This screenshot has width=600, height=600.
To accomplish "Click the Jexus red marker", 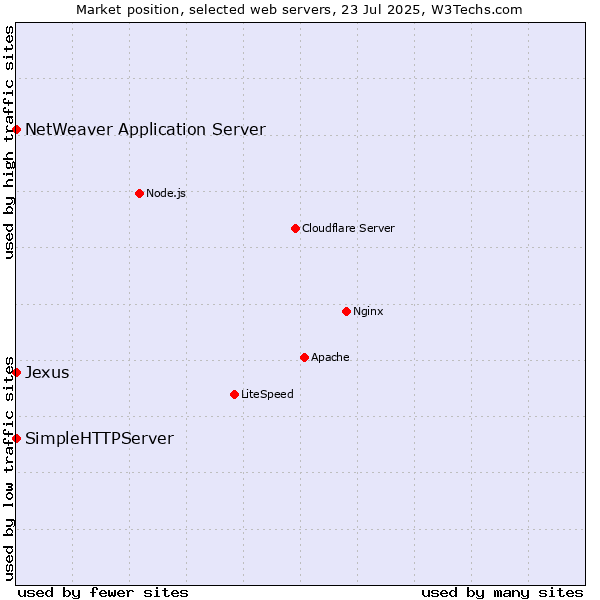I will [x=16, y=372].
